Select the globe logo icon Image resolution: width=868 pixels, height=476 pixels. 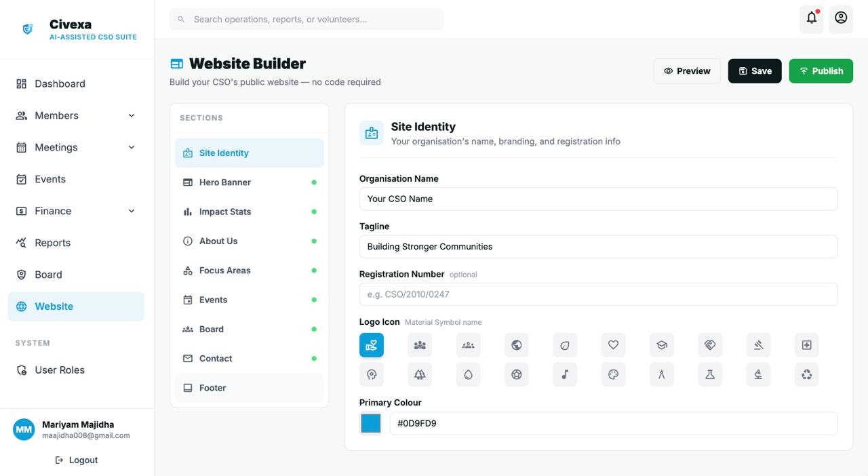[x=516, y=344]
